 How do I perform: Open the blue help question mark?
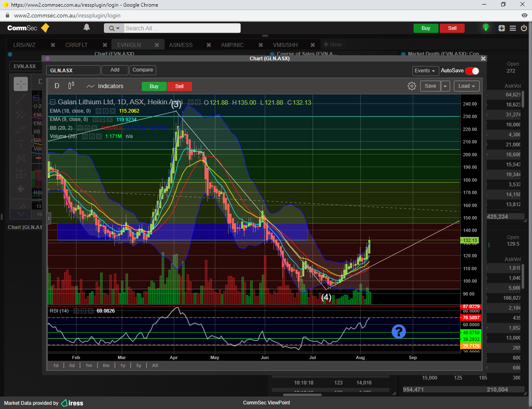tap(399, 331)
